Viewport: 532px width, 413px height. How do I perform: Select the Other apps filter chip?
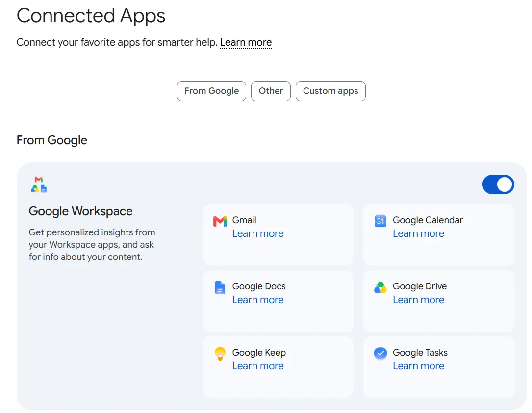tap(271, 91)
